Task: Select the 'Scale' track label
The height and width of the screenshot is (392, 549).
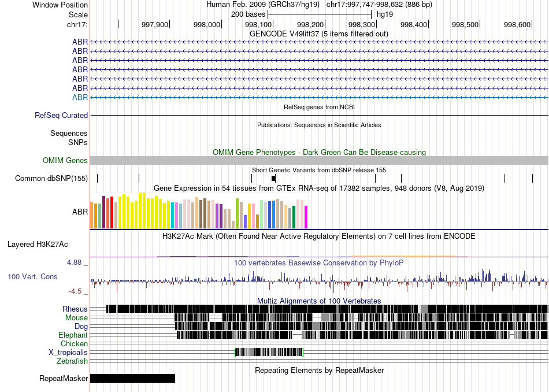Action: [x=78, y=14]
